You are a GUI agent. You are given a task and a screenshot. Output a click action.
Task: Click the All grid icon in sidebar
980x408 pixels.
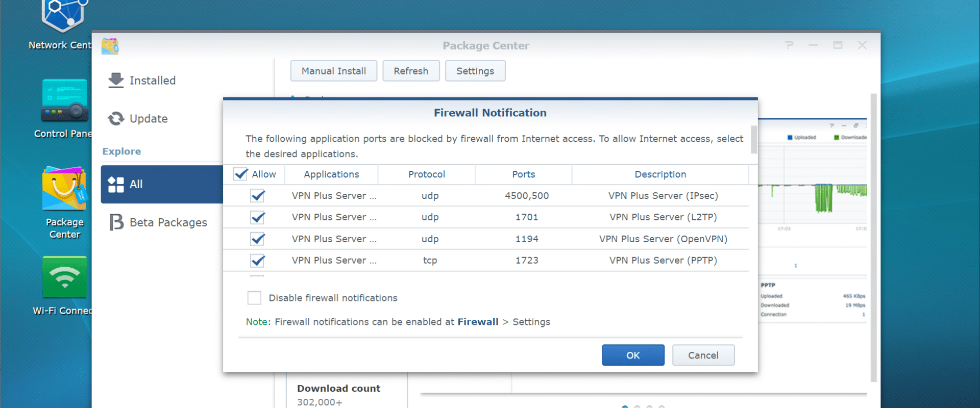coord(116,185)
